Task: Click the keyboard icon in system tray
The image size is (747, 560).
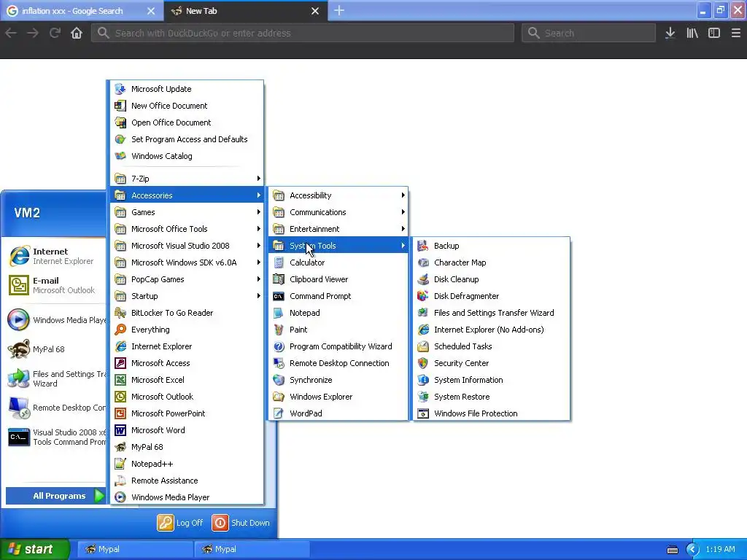Action: click(x=672, y=550)
